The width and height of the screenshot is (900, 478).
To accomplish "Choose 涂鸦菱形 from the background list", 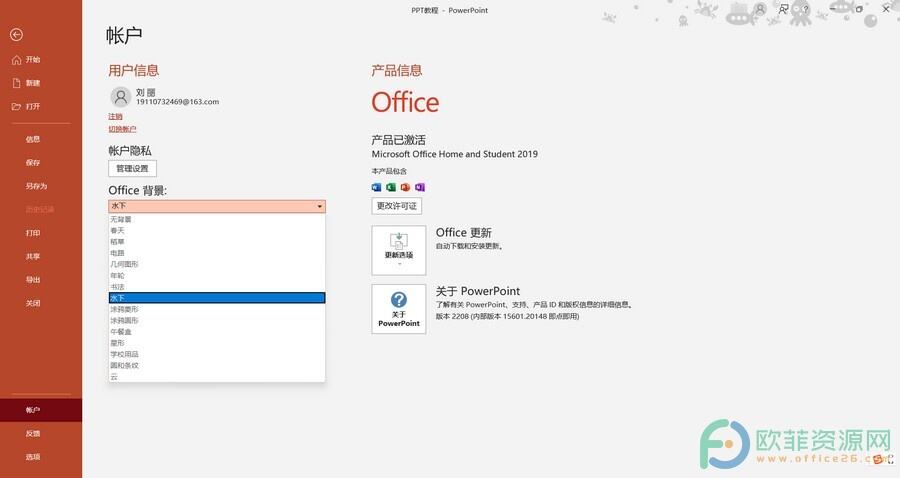I will (x=217, y=309).
